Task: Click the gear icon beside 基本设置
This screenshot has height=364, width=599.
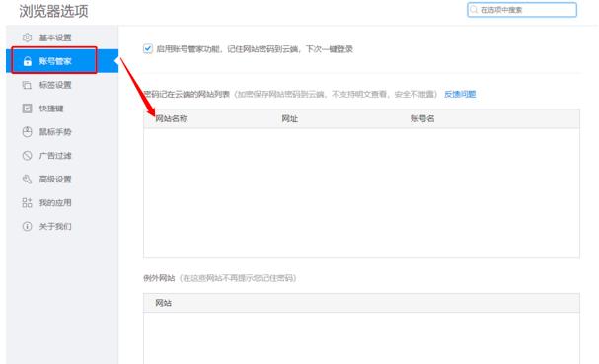Action: [x=27, y=37]
